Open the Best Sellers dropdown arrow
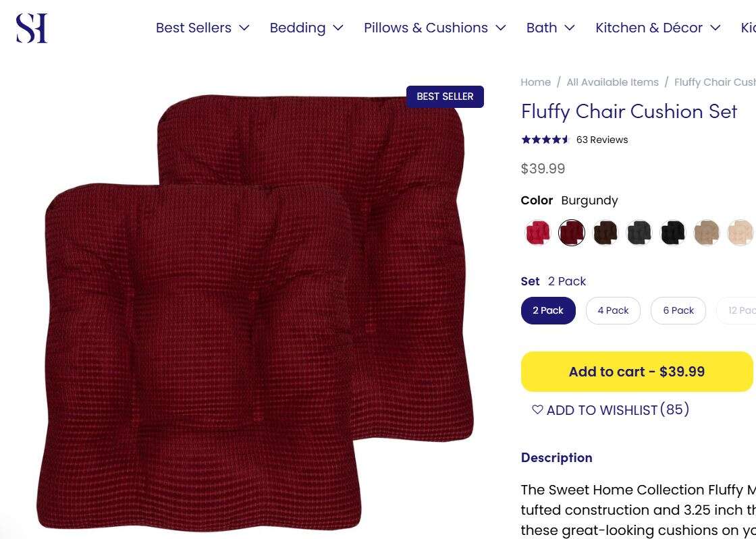Image resolution: width=756 pixels, height=539 pixels. tap(243, 28)
